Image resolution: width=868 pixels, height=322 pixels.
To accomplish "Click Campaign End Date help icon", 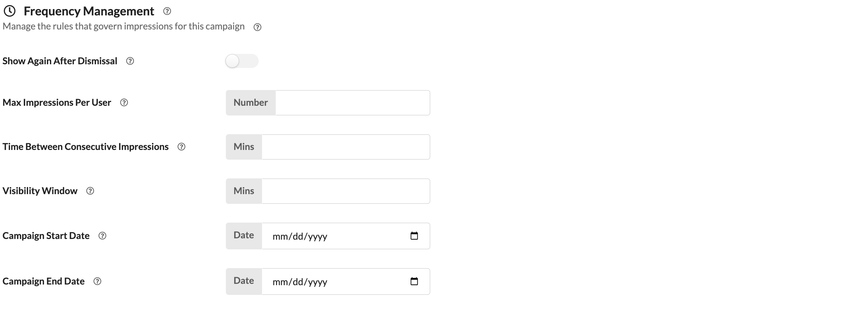I will [97, 281].
